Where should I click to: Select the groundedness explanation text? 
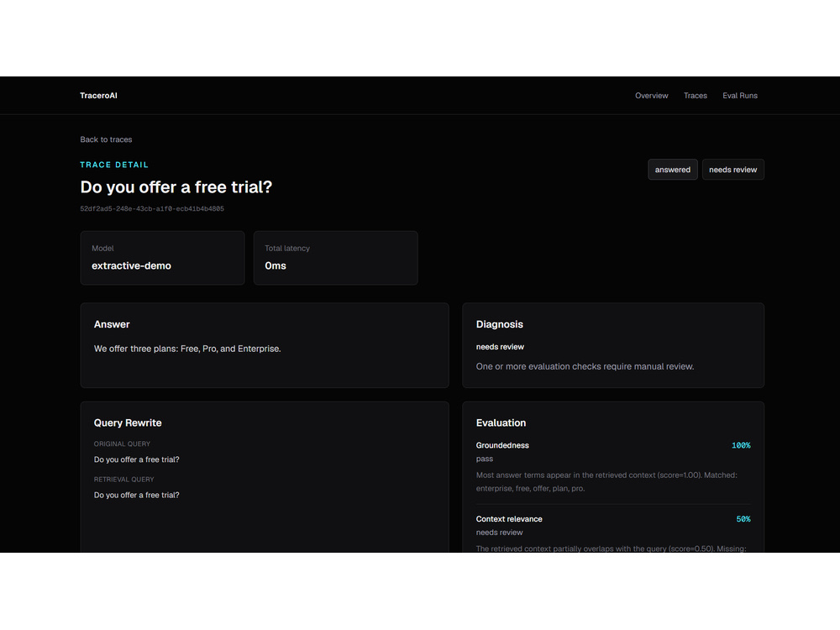[x=606, y=481]
